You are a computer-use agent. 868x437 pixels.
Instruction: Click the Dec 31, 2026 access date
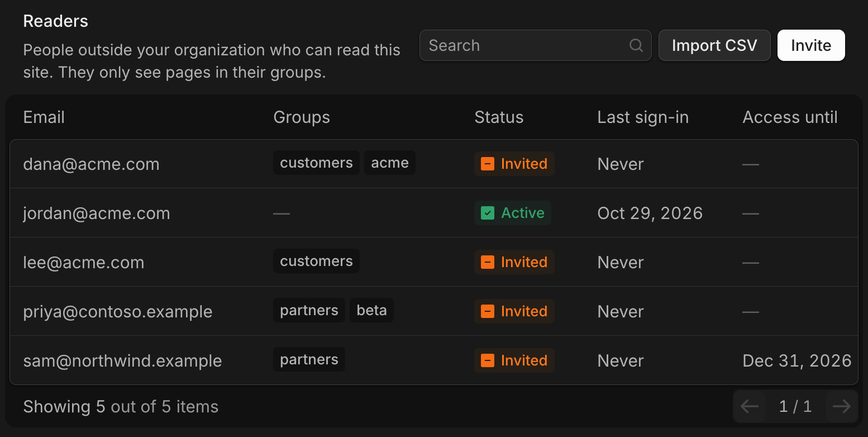[x=797, y=361]
